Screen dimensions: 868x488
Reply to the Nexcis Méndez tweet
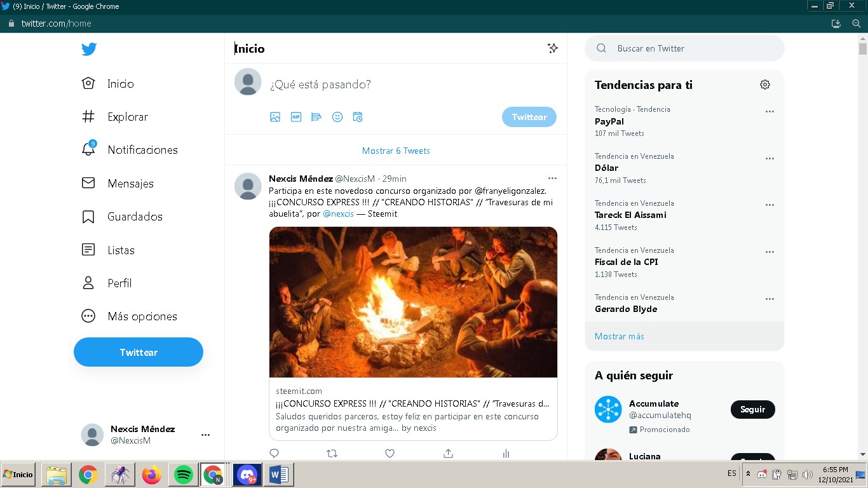(x=275, y=453)
